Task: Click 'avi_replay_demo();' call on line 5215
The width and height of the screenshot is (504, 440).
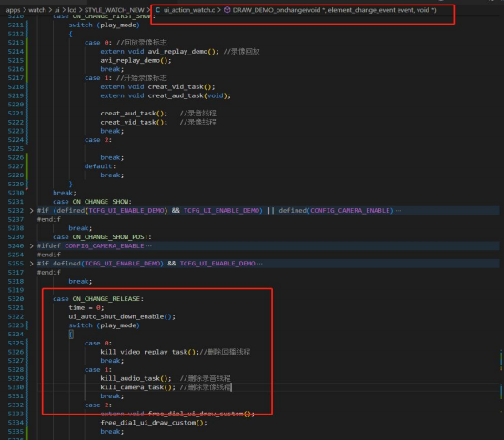Action: coord(136,60)
